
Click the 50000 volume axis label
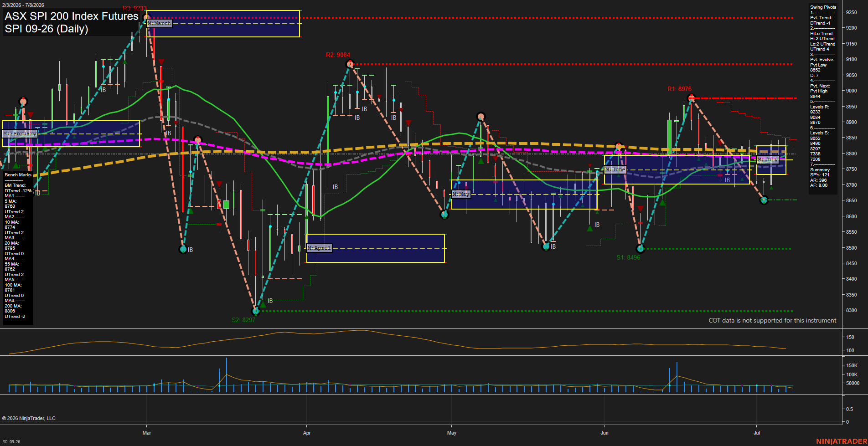point(852,384)
